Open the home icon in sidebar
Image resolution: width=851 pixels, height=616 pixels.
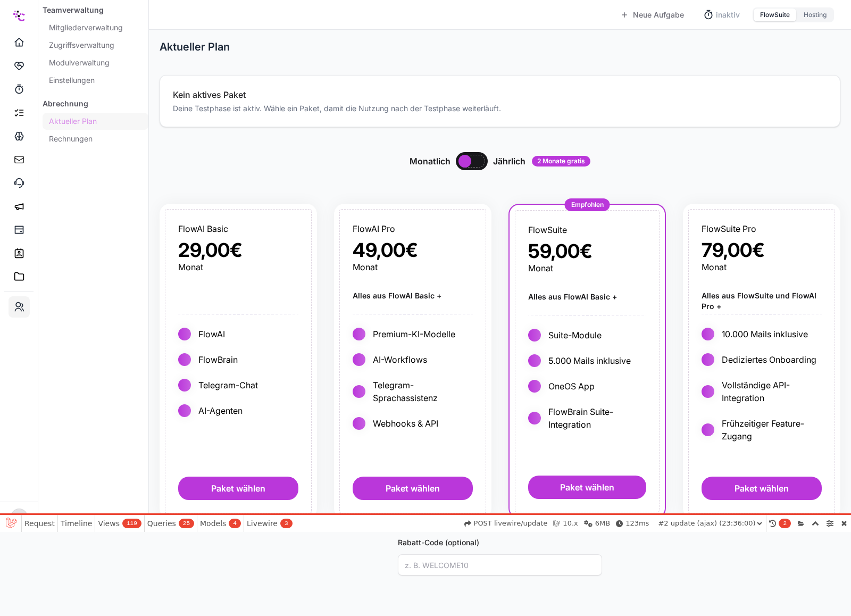pos(19,42)
